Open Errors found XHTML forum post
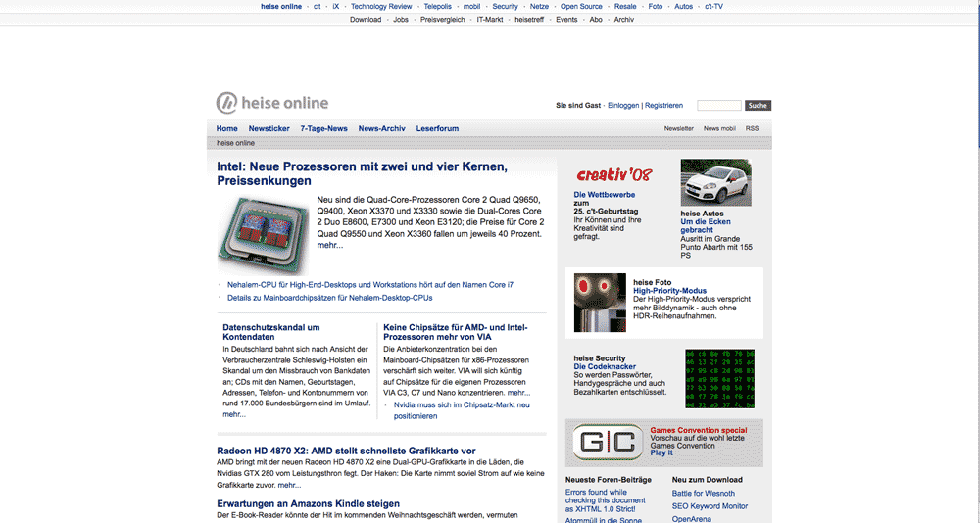The width and height of the screenshot is (980, 523). point(606,500)
